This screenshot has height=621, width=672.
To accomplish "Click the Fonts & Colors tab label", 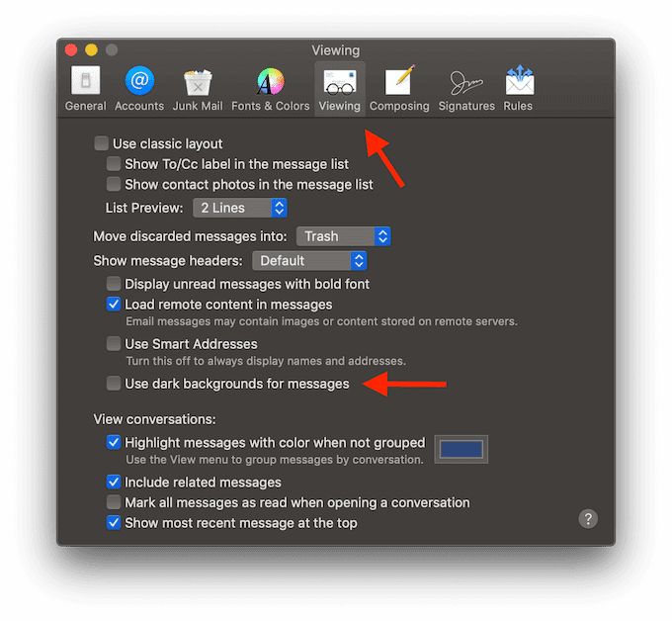I will point(271,106).
